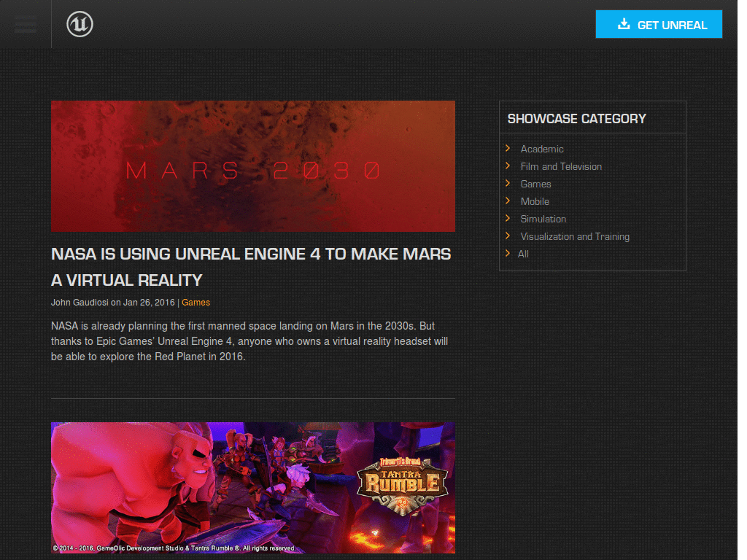The height and width of the screenshot is (560, 747).
Task: Click the chevron beside Visualization and Training
Action: tap(508, 236)
